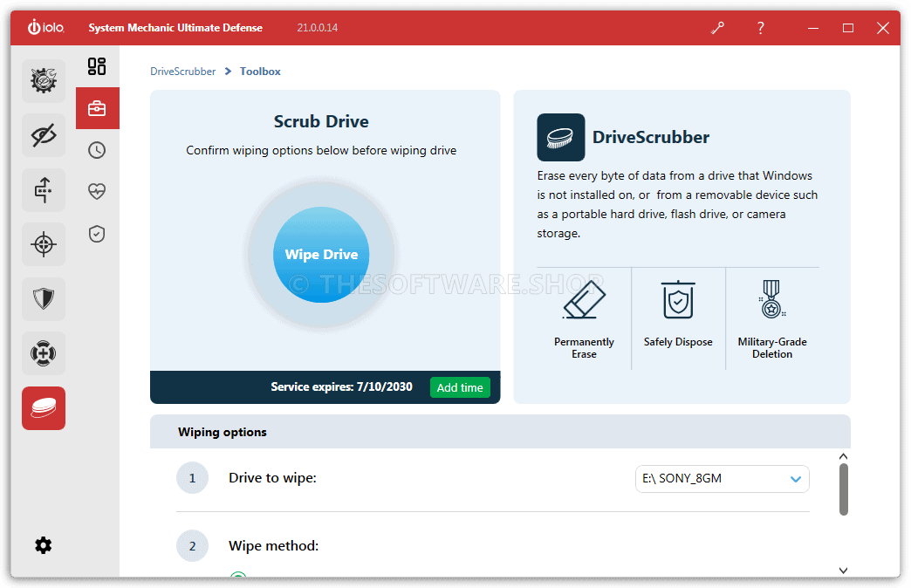911x588 pixels.
Task: Open help via the question mark icon
Action: coord(761,28)
